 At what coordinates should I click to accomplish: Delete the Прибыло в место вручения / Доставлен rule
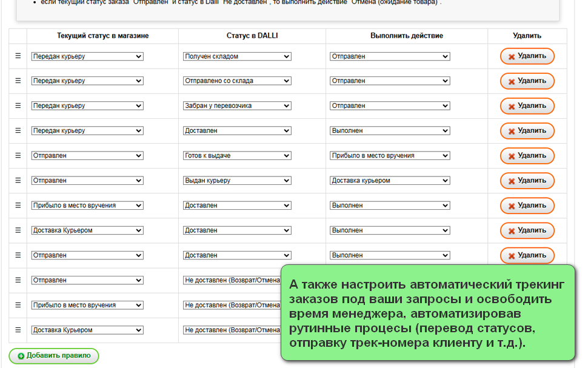[527, 206]
